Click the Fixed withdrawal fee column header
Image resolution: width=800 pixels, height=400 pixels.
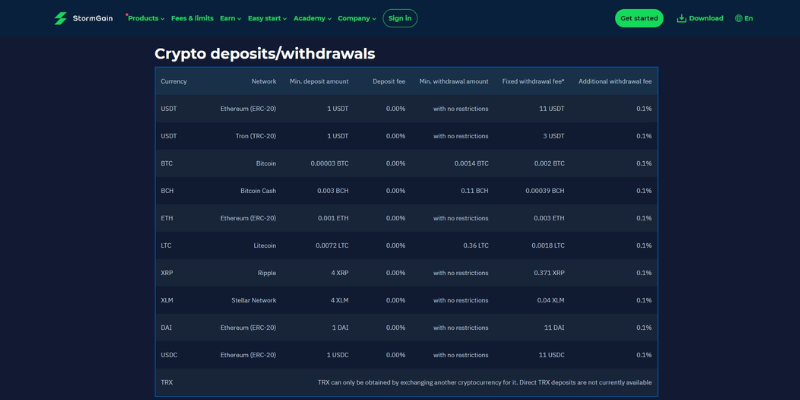pos(532,81)
